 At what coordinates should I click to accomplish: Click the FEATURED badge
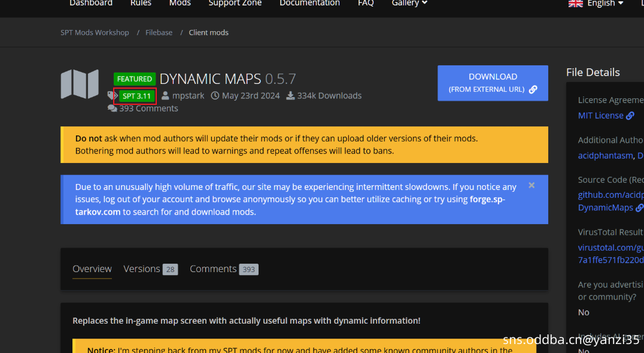click(x=134, y=79)
